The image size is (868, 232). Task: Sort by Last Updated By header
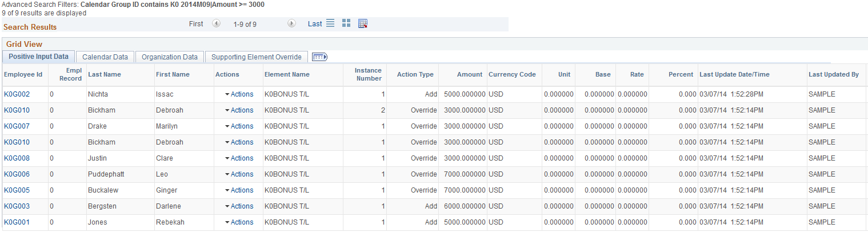coord(834,74)
